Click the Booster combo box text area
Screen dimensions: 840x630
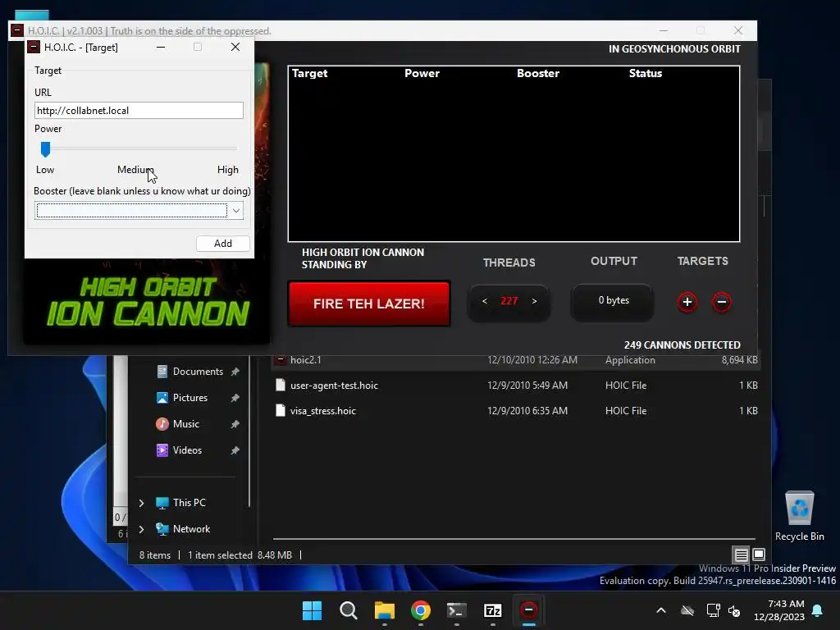pos(132,211)
